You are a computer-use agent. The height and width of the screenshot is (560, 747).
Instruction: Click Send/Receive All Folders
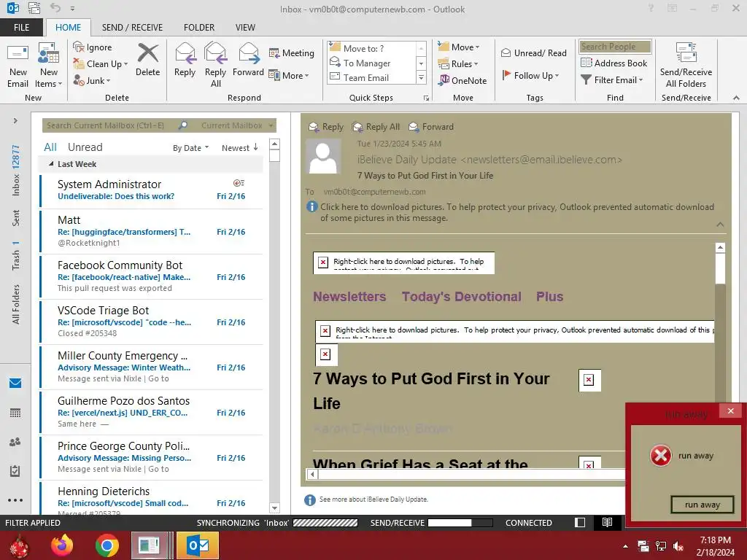coord(686,65)
